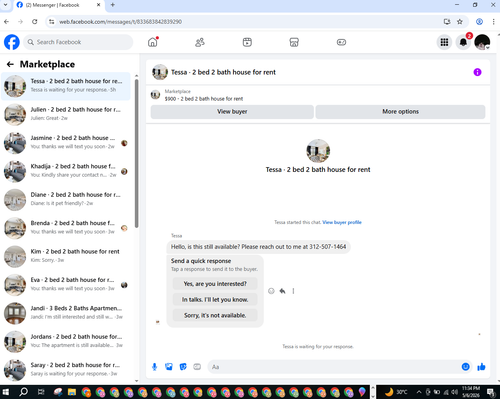The image size is (500, 399).
Task: Open Windows notification center icon
Action: [x=491, y=392]
